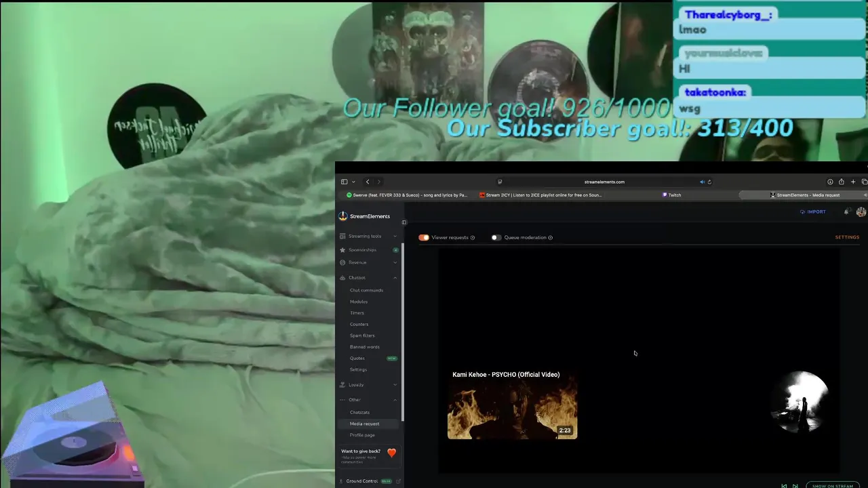
Task: Go back with Safari's back arrow
Action: tap(368, 182)
